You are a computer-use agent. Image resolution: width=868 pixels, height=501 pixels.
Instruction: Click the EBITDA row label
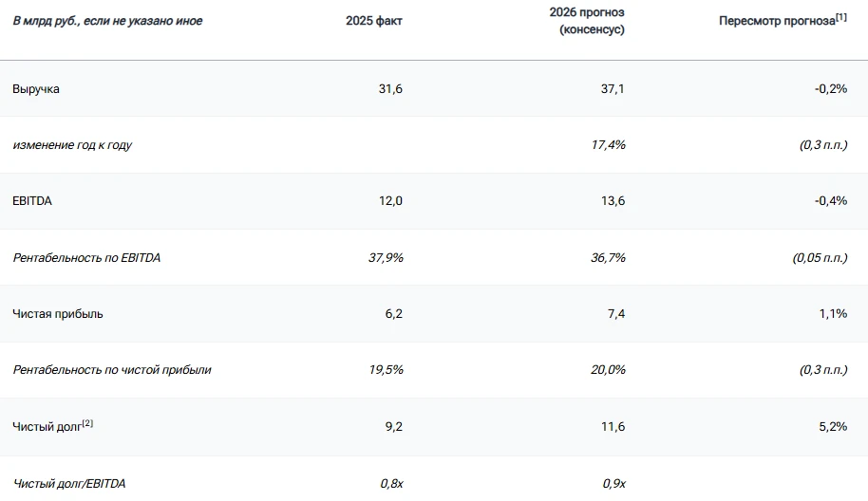tap(32, 201)
